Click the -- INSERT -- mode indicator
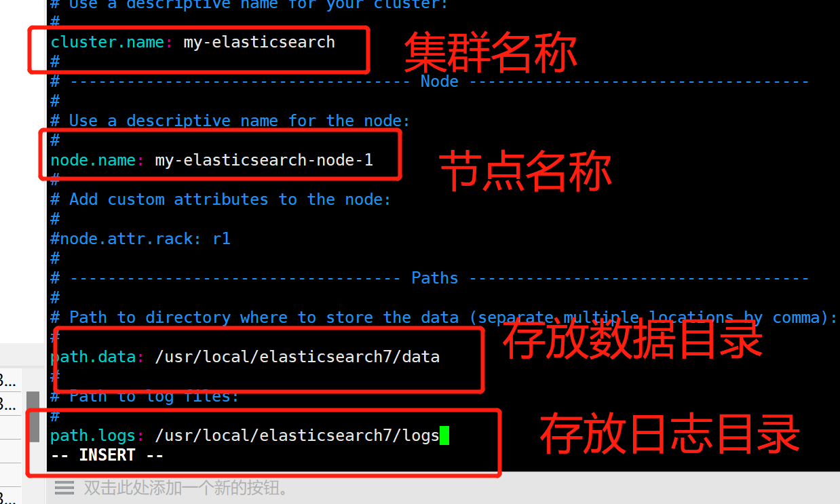 107,455
